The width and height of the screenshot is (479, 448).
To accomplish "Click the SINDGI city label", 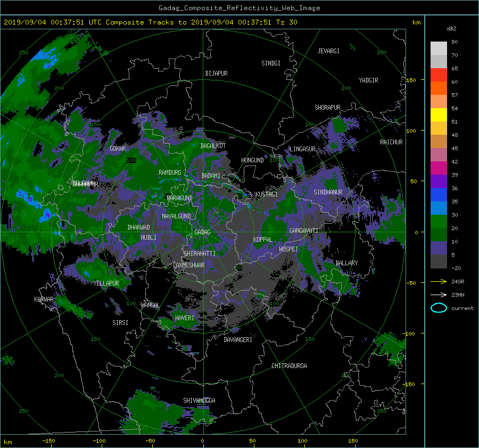I will point(271,63).
